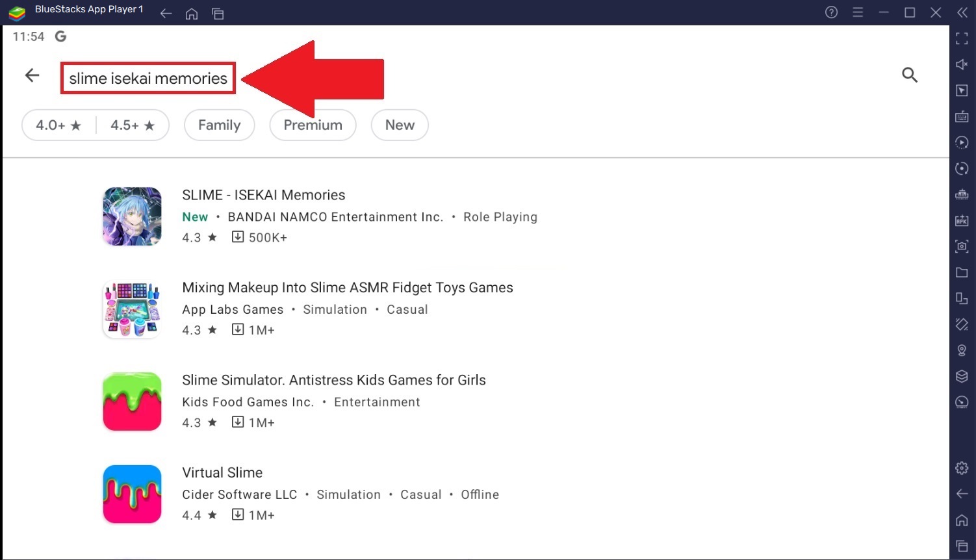The image size is (976, 560).
Task: Click the cursor lock sidebar icon
Action: pos(962,90)
